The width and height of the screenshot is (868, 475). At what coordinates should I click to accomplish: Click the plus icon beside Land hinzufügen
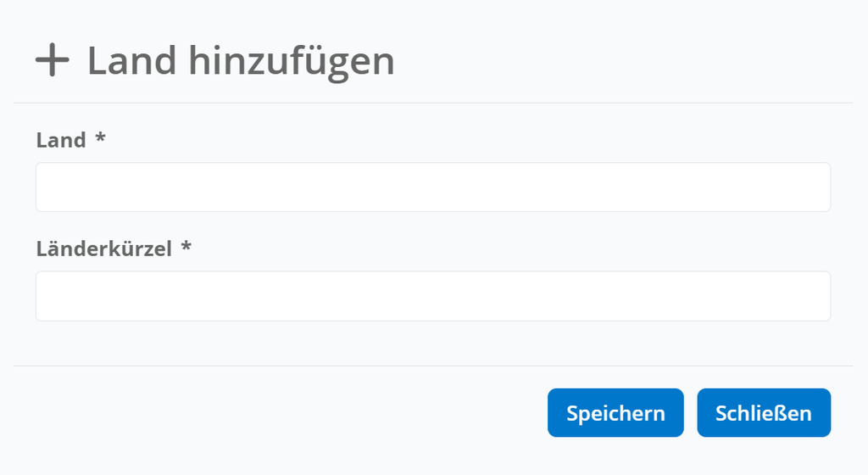52,59
